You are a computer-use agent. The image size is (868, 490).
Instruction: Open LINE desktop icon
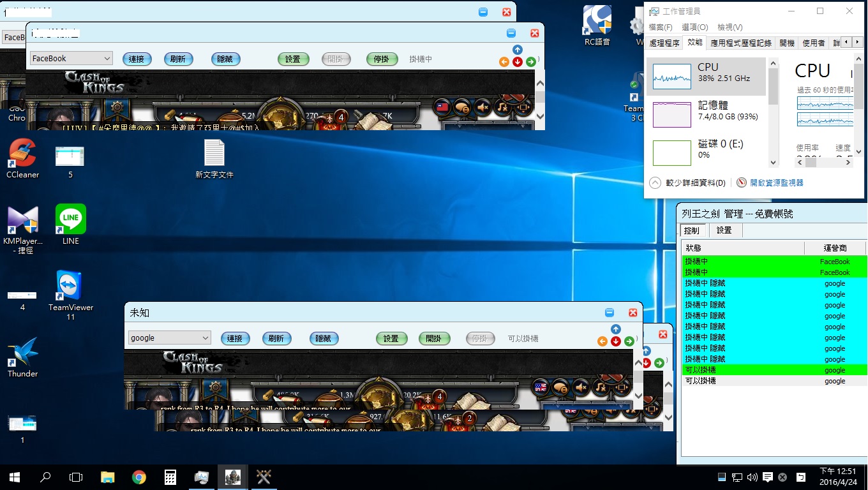71,225
